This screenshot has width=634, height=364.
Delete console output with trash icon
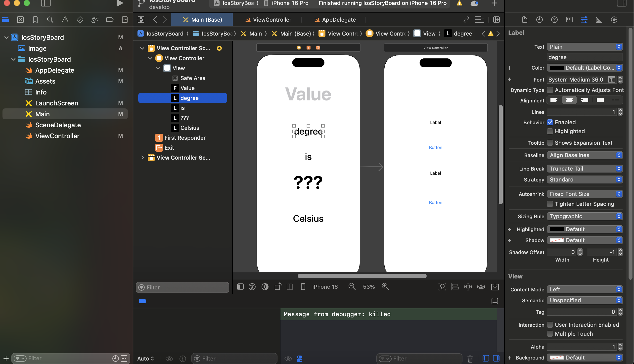470,359
